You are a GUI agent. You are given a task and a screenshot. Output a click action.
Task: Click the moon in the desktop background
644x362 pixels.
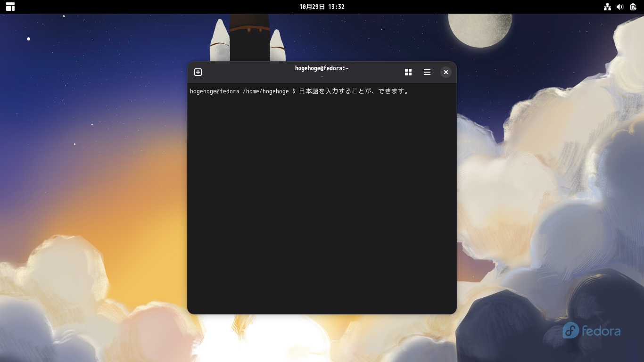479,28
